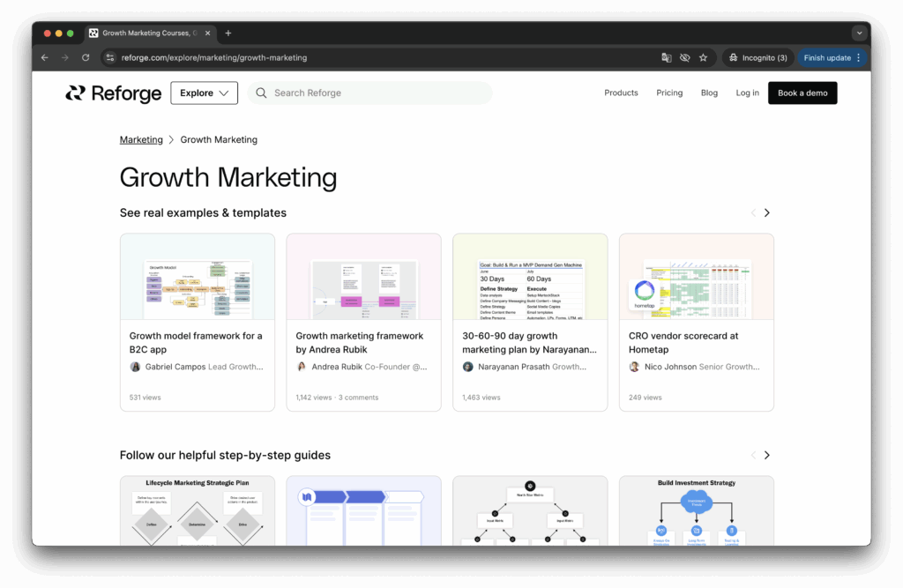Click Narayanan Prasath avatar
This screenshot has height=588, width=903.
(x=467, y=367)
